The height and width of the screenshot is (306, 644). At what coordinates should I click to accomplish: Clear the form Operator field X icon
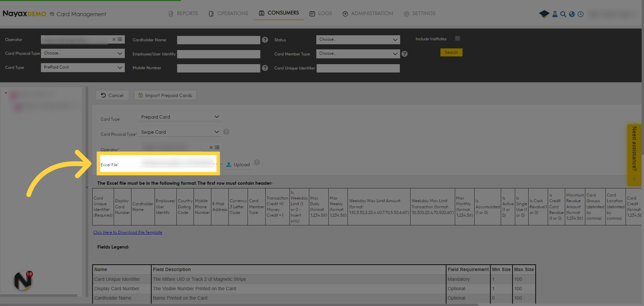(211, 147)
